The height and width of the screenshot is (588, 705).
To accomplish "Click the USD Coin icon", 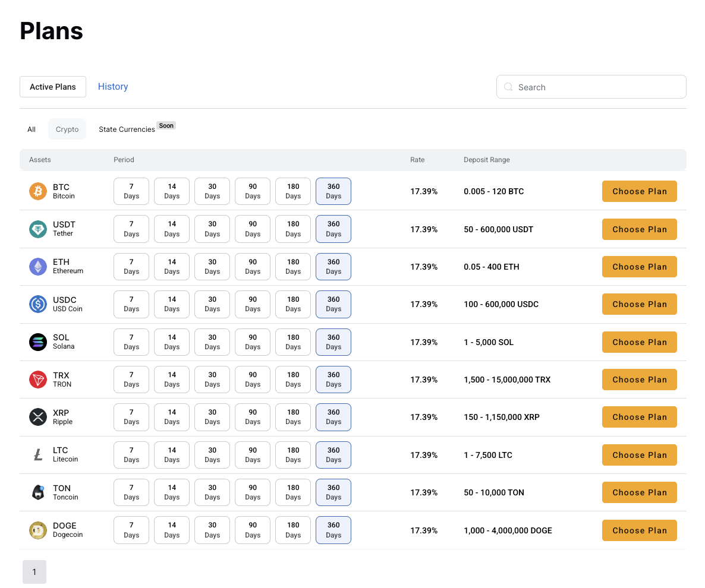I will (x=38, y=304).
